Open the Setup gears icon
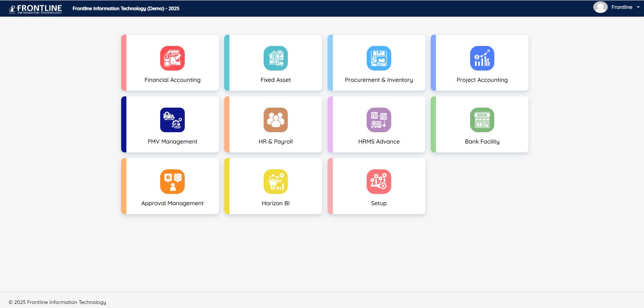The image size is (644, 308). tap(379, 181)
